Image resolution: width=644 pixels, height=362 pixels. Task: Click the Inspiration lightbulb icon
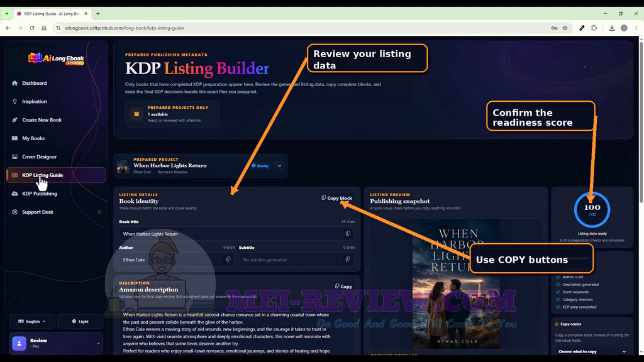click(15, 101)
